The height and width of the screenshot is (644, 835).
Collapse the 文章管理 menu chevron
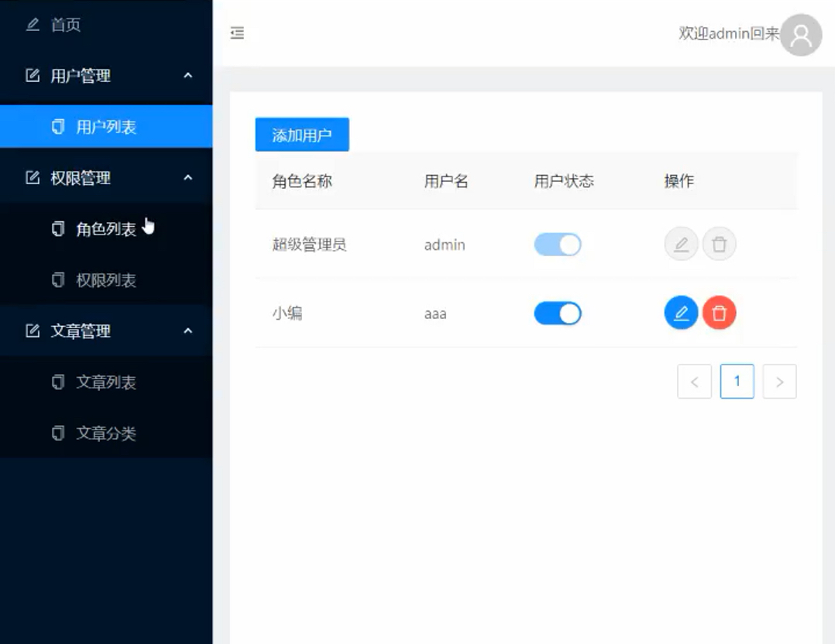pyautogui.click(x=188, y=331)
